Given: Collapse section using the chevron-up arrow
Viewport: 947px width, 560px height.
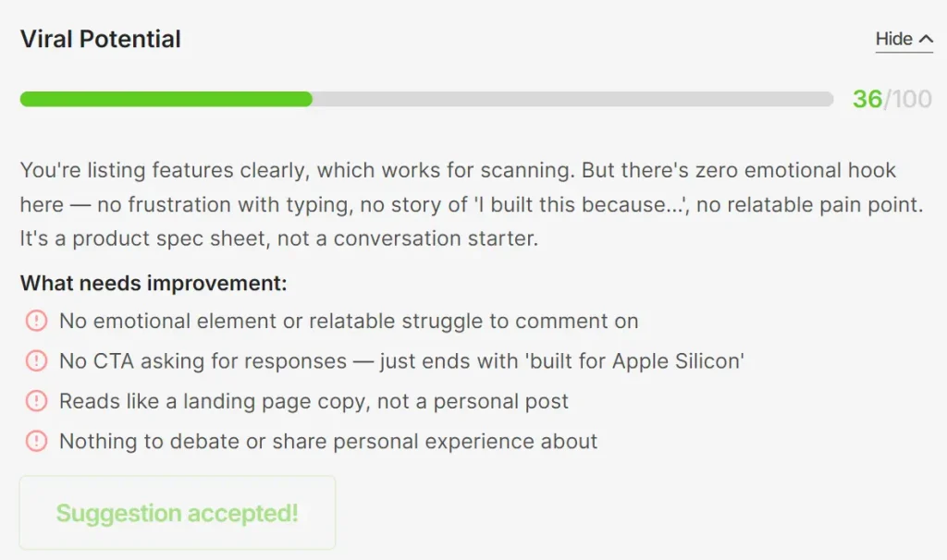Looking at the screenshot, I should click(x=925, y=39).
